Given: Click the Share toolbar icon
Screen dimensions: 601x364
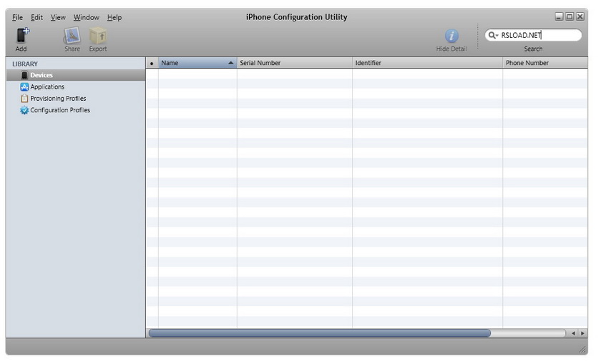Looking at the screenshot, I should pos(72,36).
